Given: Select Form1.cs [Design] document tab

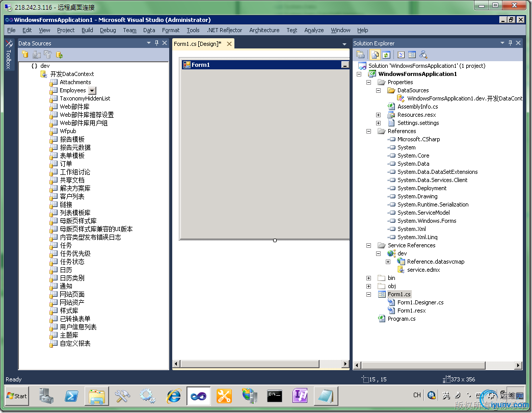Looking at the screenshot, I should pos(198,44).
